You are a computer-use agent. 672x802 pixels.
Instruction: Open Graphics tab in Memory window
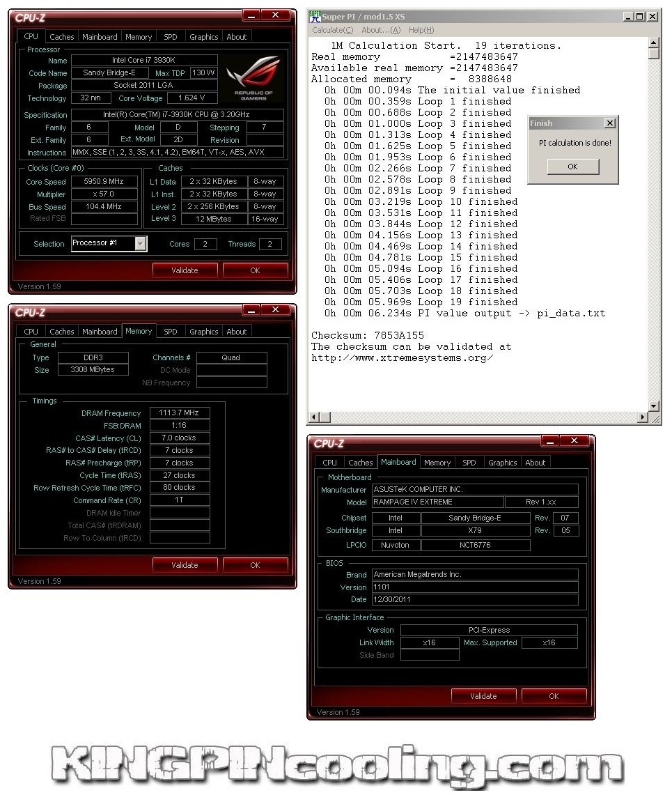tap(204, 332)
